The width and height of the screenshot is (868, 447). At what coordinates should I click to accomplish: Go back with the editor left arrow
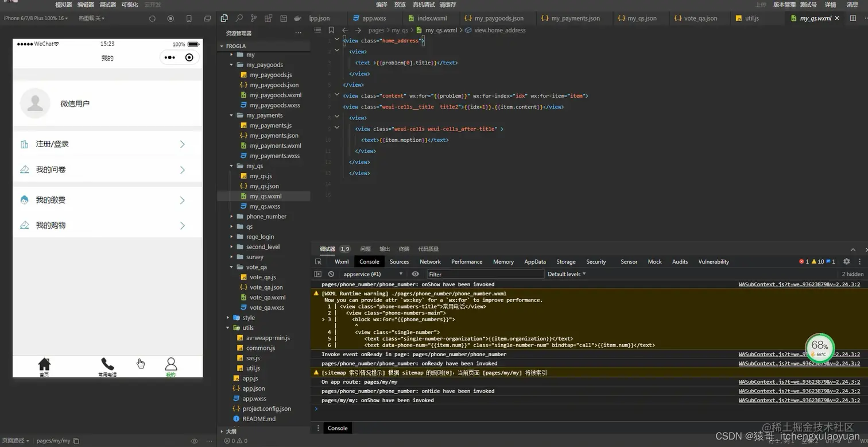[x=344, y=30]
